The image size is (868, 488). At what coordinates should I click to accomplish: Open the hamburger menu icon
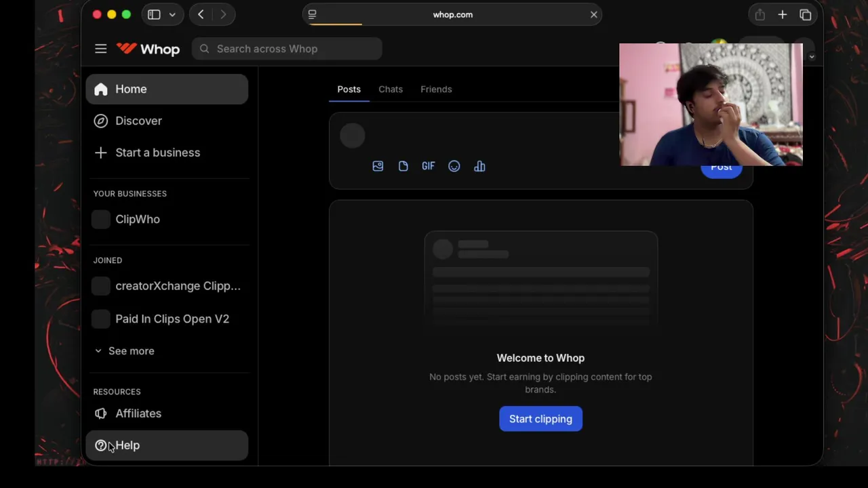[x=100, y=49]
